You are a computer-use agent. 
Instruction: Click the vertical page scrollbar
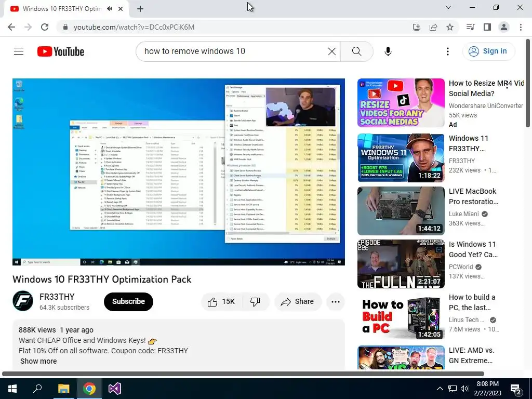pos(528,84)
